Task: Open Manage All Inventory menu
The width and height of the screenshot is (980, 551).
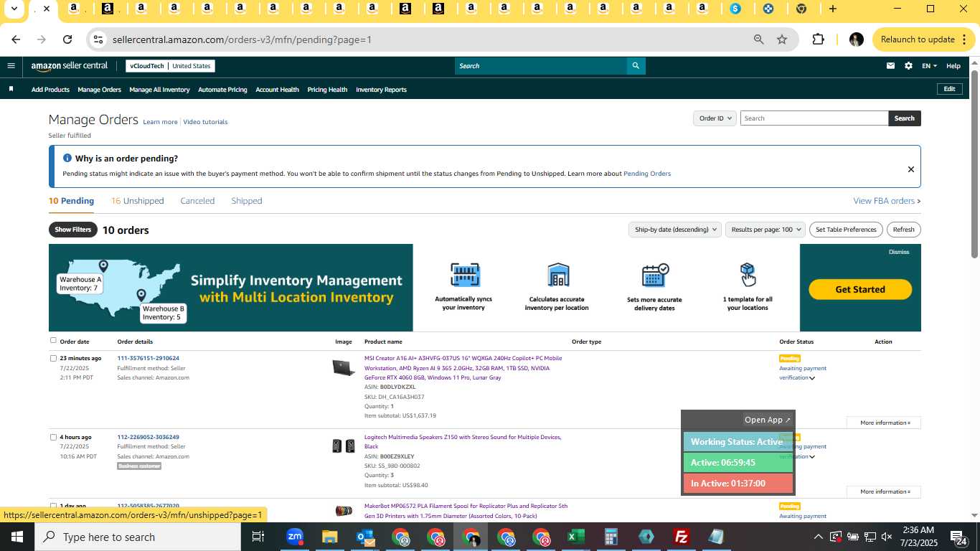Action: [x=159, y=90]
